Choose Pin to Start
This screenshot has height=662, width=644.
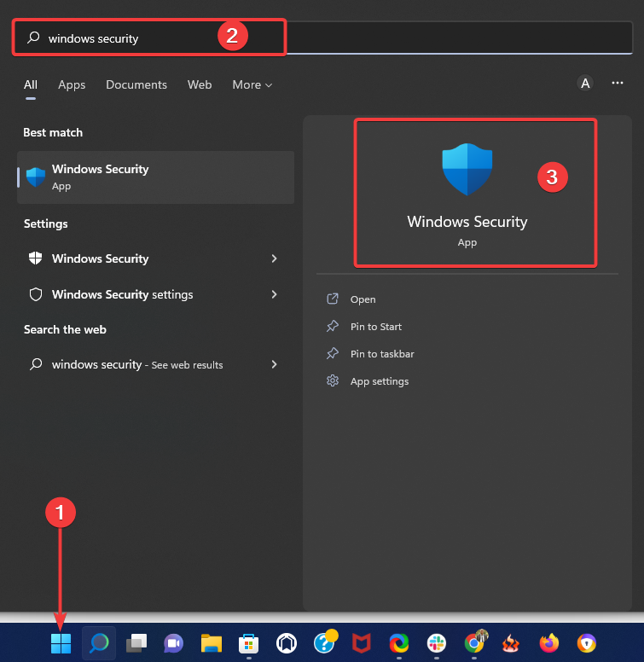click(x=376, y=327)
